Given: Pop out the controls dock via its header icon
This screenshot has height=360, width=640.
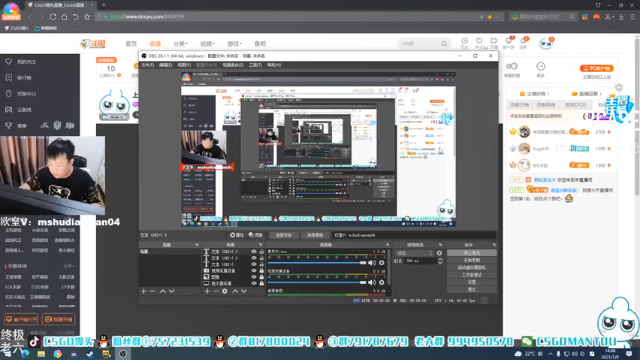Looking at the screenshot, I should click(x=494, y=245).
